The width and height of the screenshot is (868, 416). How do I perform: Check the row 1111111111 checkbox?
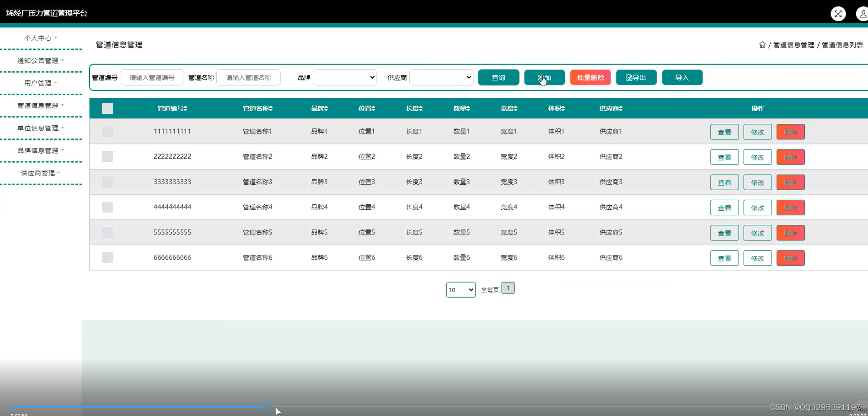point(107,131)
